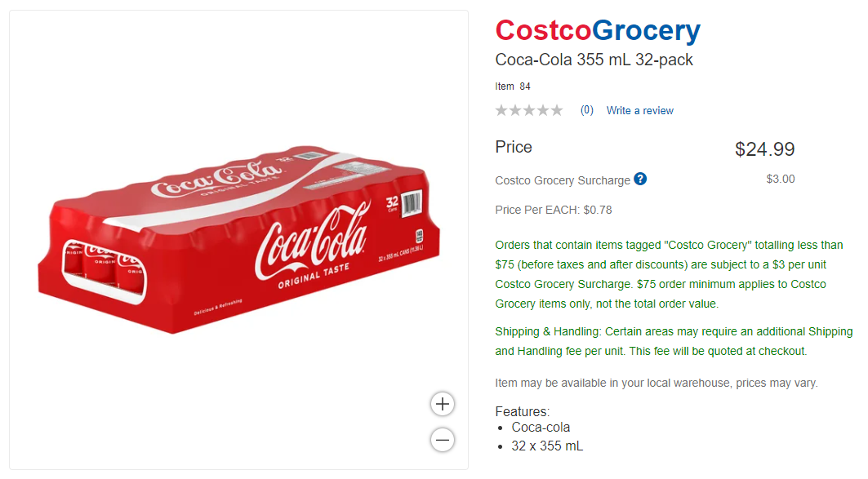
Task: Click the fifth rating star
Action: coord(557,110)
